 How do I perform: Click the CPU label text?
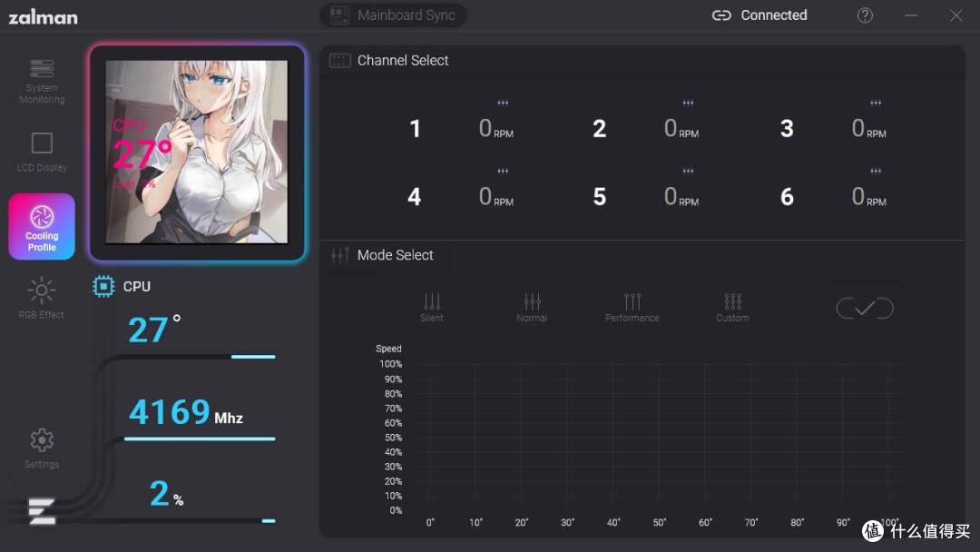tap(137, 286)
